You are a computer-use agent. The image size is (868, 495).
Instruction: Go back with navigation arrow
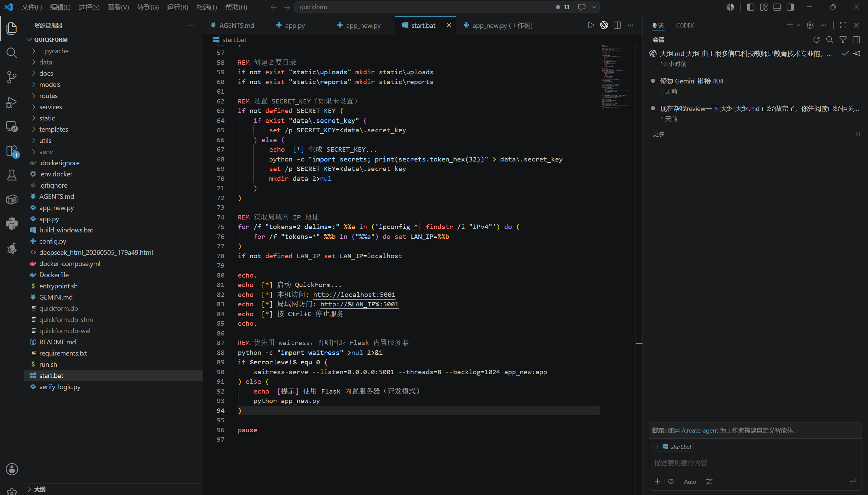274,7
